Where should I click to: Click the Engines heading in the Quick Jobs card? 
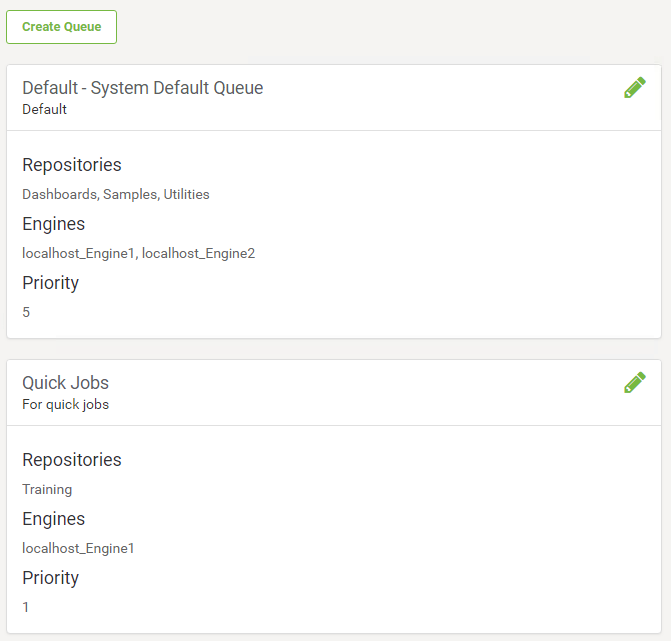tap(53, 519)
